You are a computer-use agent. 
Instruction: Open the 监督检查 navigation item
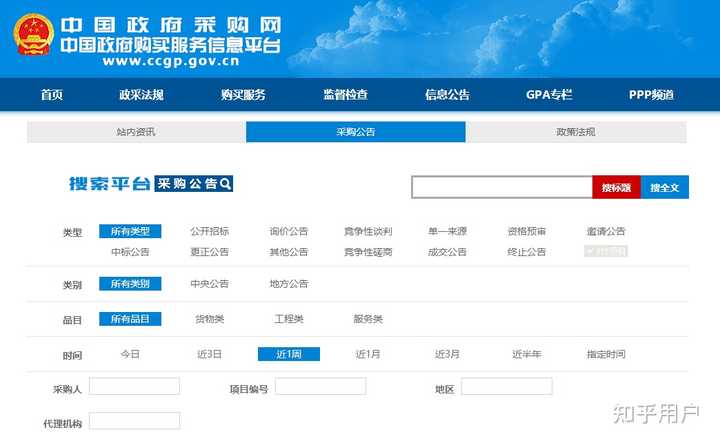345,95
